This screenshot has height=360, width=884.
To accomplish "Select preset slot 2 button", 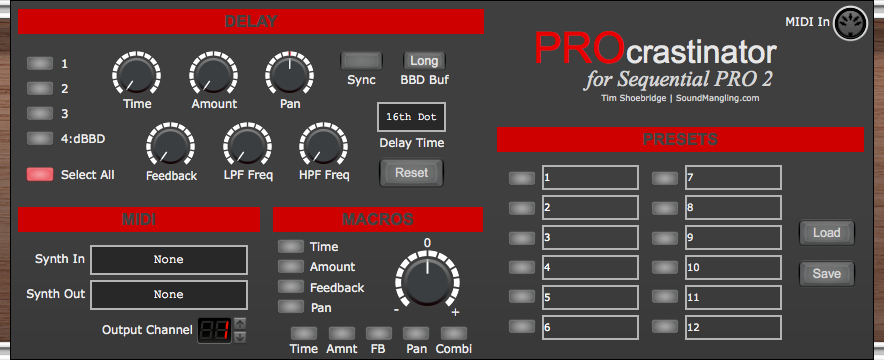I will [522, 208].
